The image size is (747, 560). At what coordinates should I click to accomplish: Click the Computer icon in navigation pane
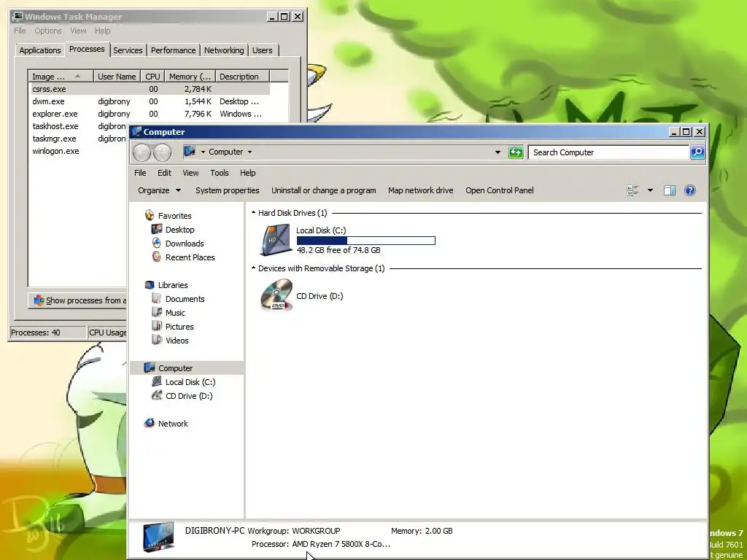click(x=150, y=367)
